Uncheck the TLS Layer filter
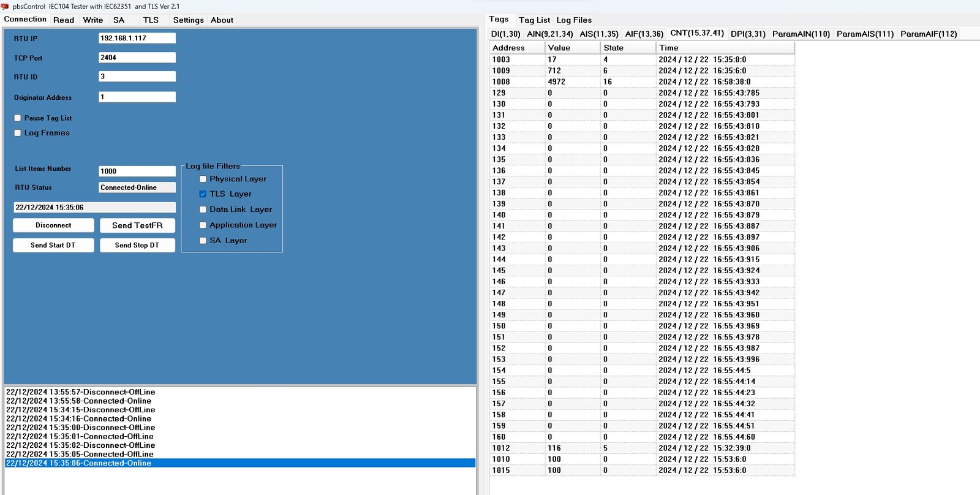The height and width of the screenshot is (495, 980). 203,194
